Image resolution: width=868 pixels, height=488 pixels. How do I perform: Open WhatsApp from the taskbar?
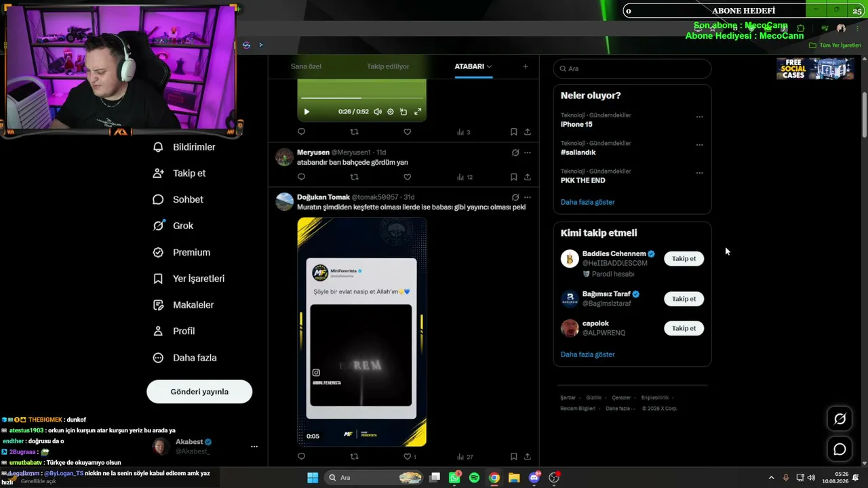point(455,478)
